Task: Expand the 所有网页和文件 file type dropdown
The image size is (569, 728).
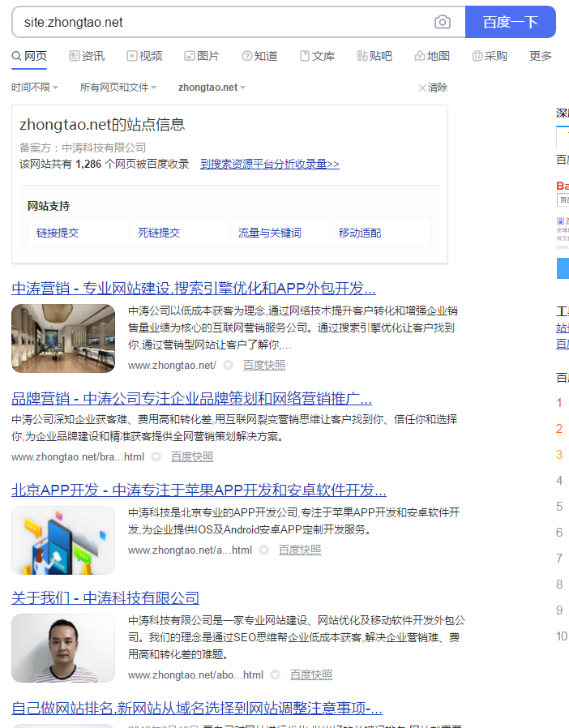Action: click(x=118, y=88)
